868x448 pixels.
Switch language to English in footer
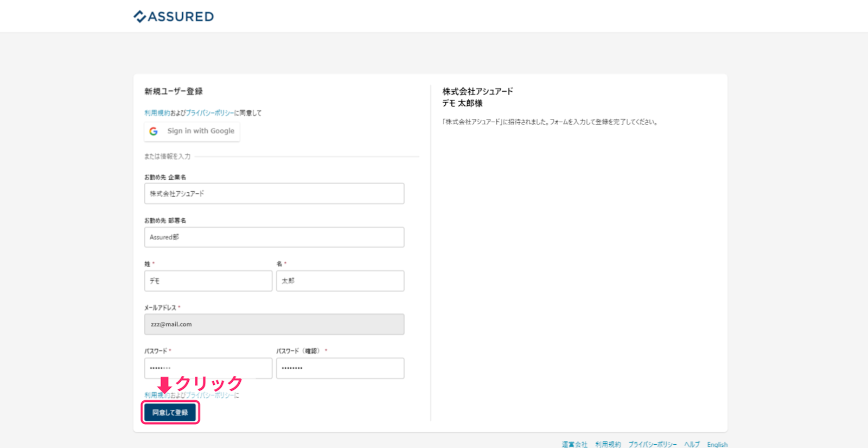click(717, 444)
